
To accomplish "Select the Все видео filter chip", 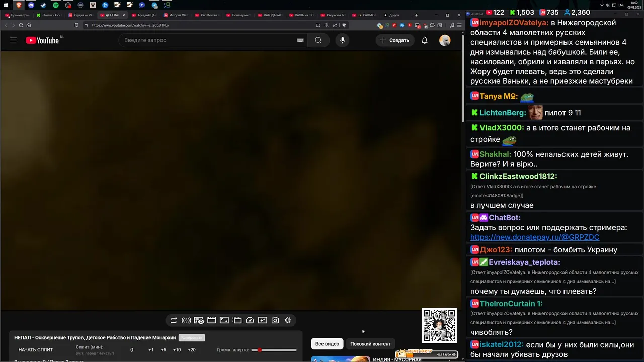I will click(x=327, y=344).
